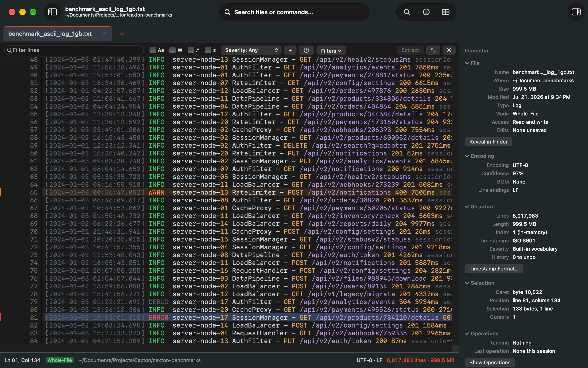Viewport: 588px width, 368px height.
Task: Click the red ERROR marker beside line 81
Action: pyautogui.click(x=1, y=317)
